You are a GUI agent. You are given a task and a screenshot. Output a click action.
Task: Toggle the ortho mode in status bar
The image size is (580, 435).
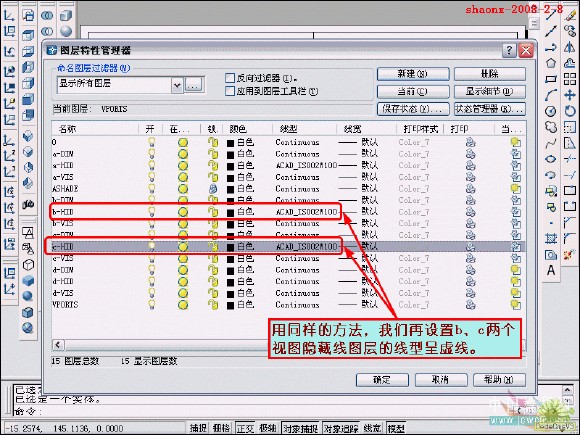(245, 428)
